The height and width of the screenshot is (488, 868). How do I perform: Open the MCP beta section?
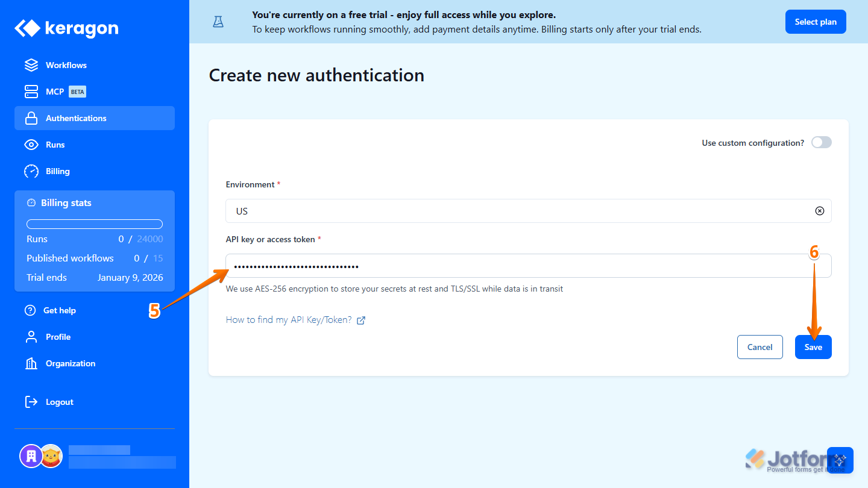coord(31,91)
